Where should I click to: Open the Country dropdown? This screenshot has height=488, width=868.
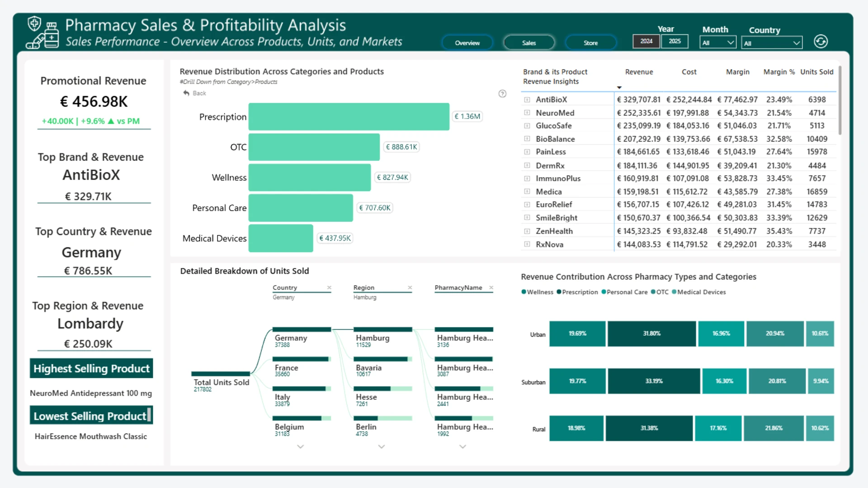[x=772, y=43]
